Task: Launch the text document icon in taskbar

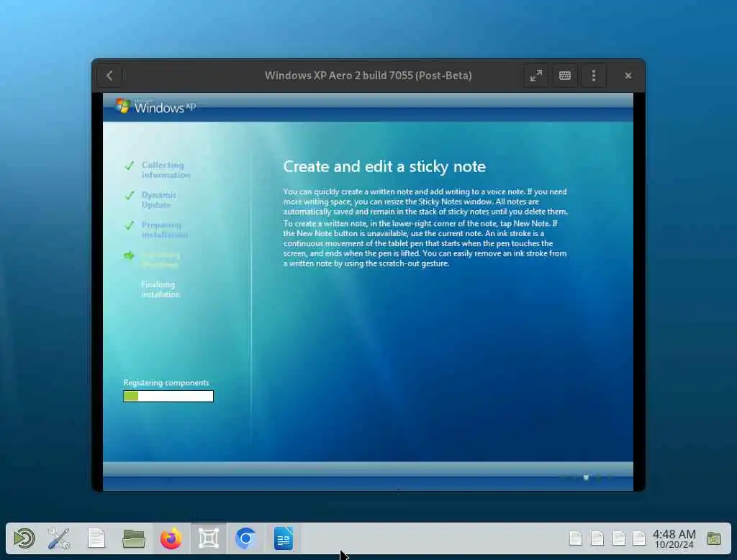Action: (96, 538)
